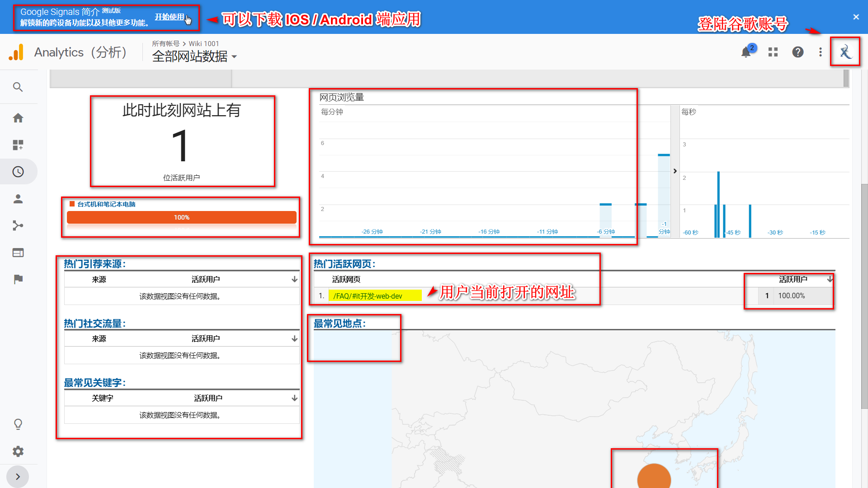Click the orange location bubble on map
868x488 pixels.
(654, 477)
